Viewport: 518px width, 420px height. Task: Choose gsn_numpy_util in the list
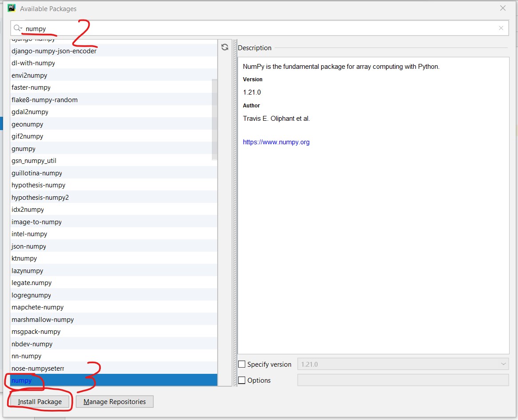[x=114, y=161]
